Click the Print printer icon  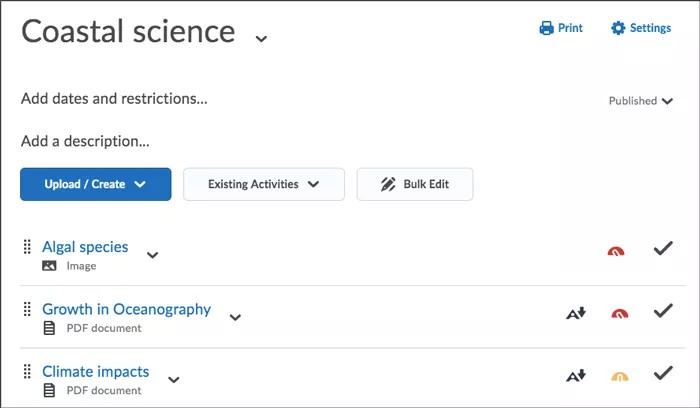point(546,28)
